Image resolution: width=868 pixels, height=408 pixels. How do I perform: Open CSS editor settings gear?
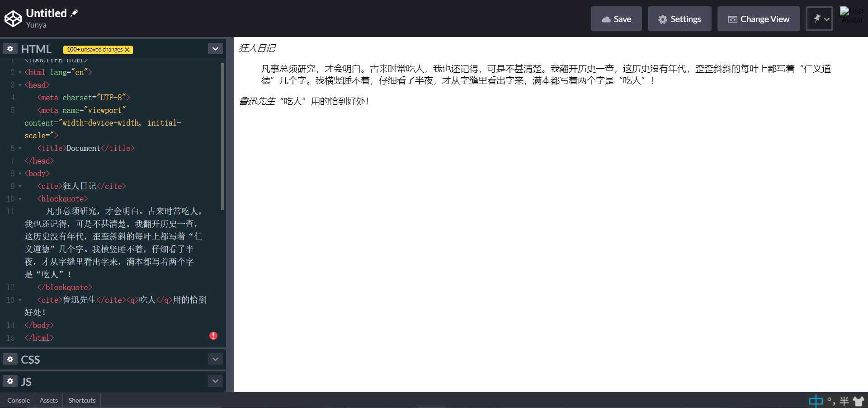point(10,359)
